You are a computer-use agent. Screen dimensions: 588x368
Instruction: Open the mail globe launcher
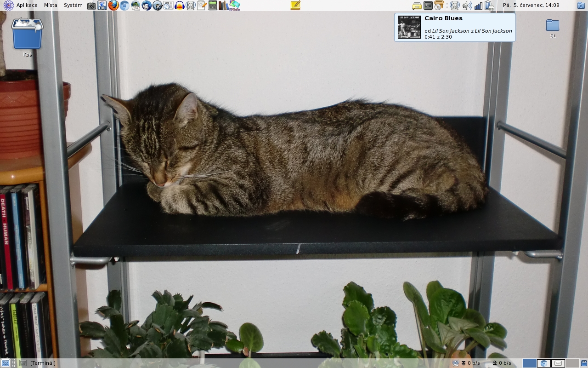[136, 6]
